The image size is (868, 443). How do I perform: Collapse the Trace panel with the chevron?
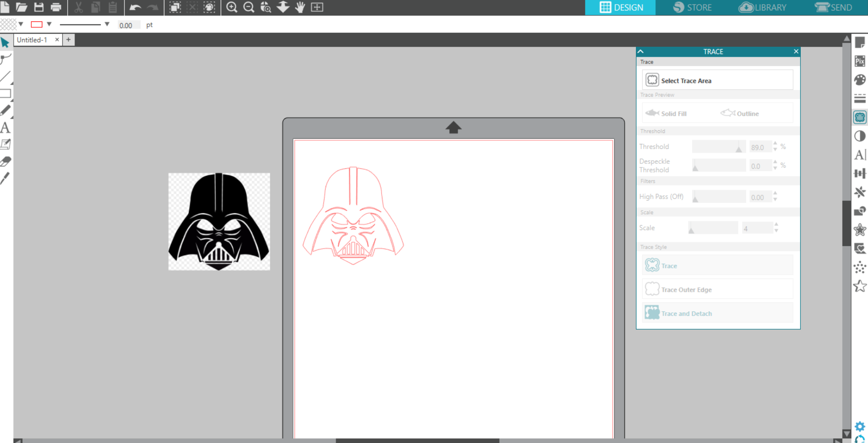(x=640, y=51)
